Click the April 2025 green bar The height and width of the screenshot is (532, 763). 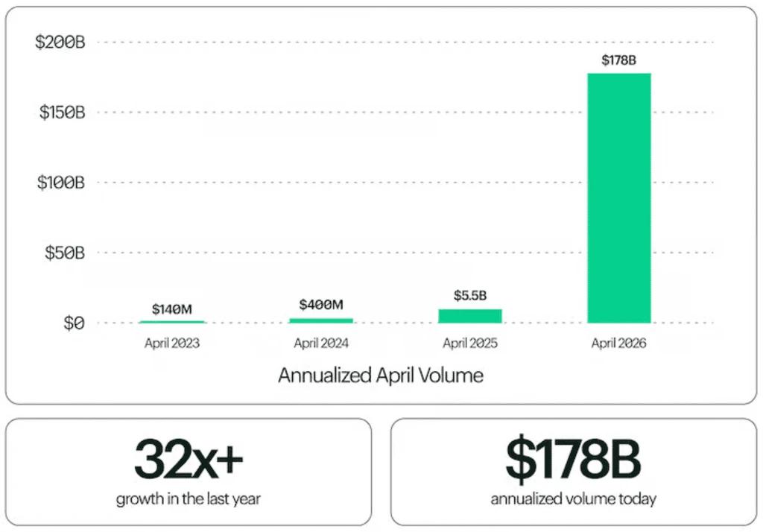pos(470,316)
